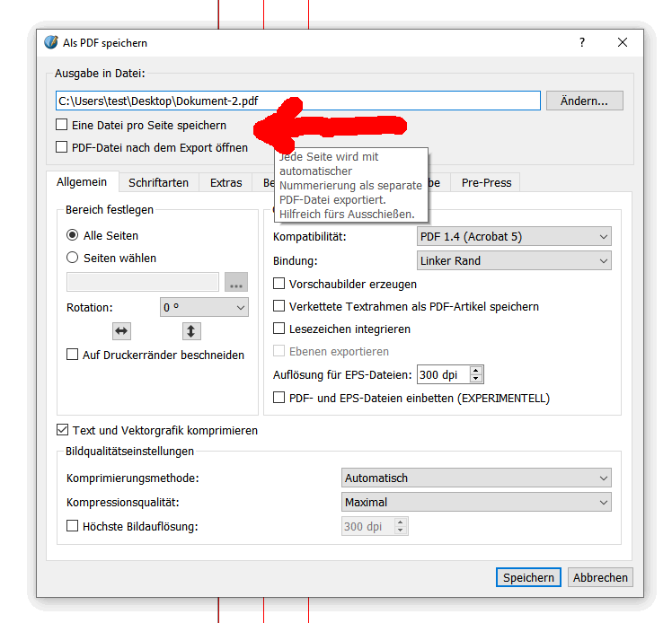
Task: Click the help question mark icon
Action: 582,42
